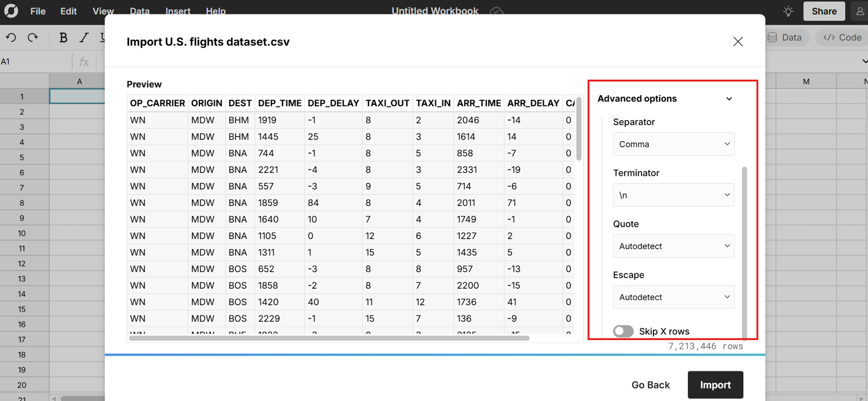Click the user profile icon
The width and height of the screenshot is (868, 401).
point(860,11)
